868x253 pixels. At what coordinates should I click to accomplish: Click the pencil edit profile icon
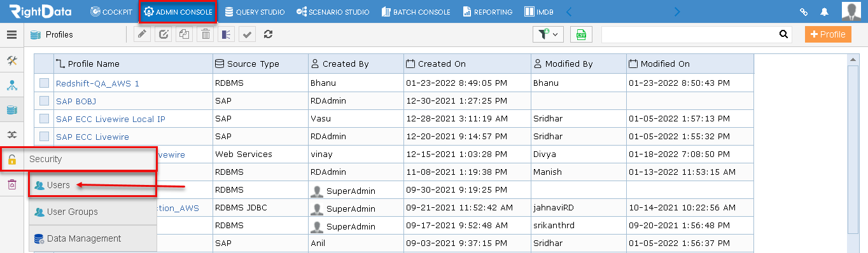[x=143, y=34]
